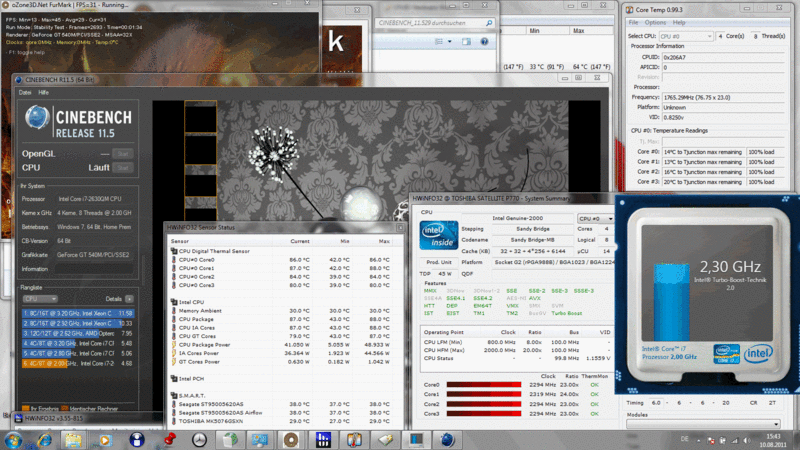800x450 pixels.
Task: Click the Explorer help question mark icon
Action: click(x=484, y=41)
